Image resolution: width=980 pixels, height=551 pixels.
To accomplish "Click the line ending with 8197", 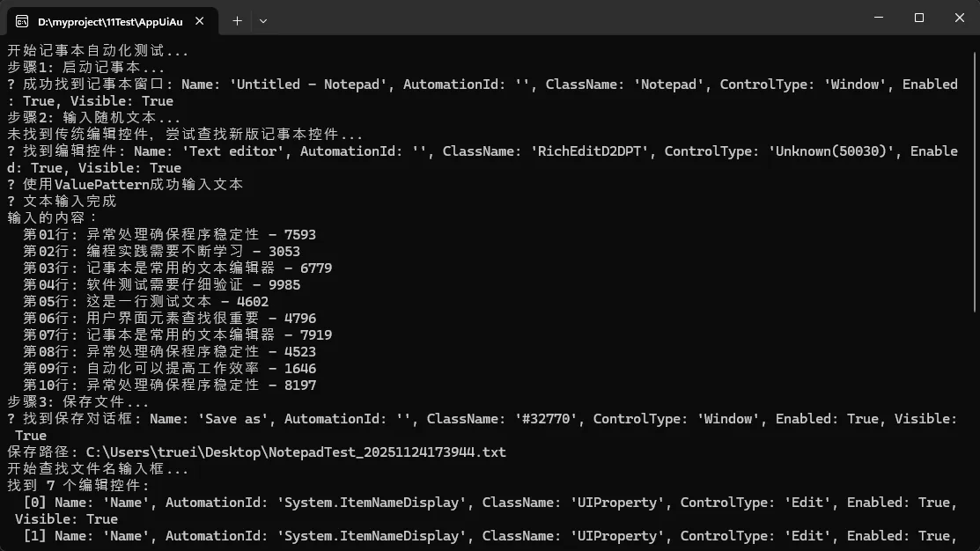I will click(x=169, y=386).
